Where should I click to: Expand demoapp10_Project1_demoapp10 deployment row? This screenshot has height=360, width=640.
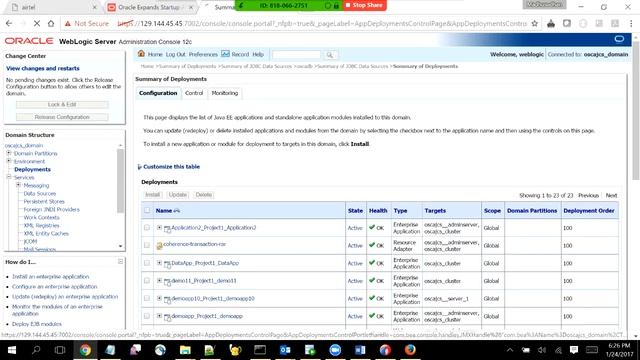159,298
